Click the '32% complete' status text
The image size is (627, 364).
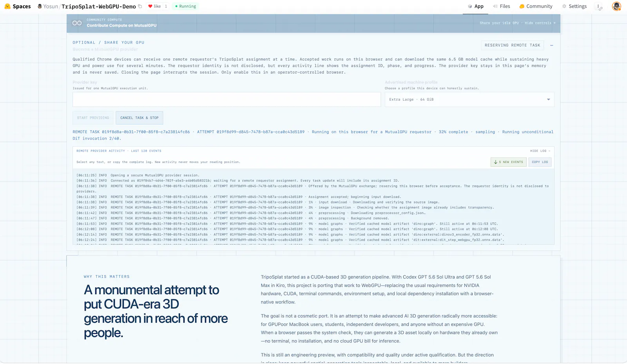click(453, 132)
